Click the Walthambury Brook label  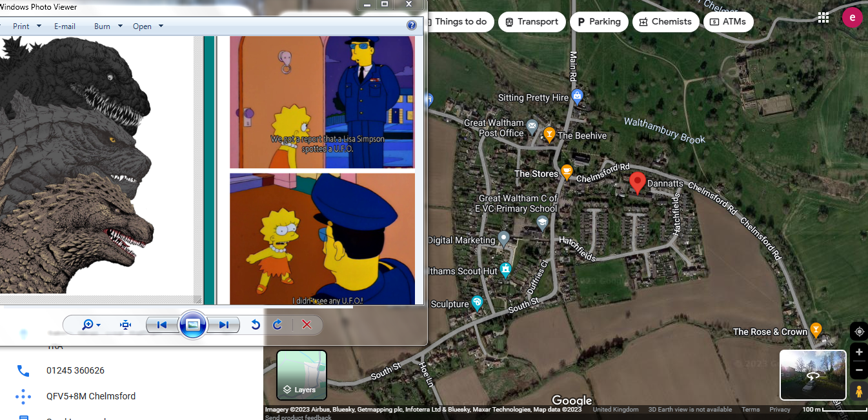click(665, 130)
